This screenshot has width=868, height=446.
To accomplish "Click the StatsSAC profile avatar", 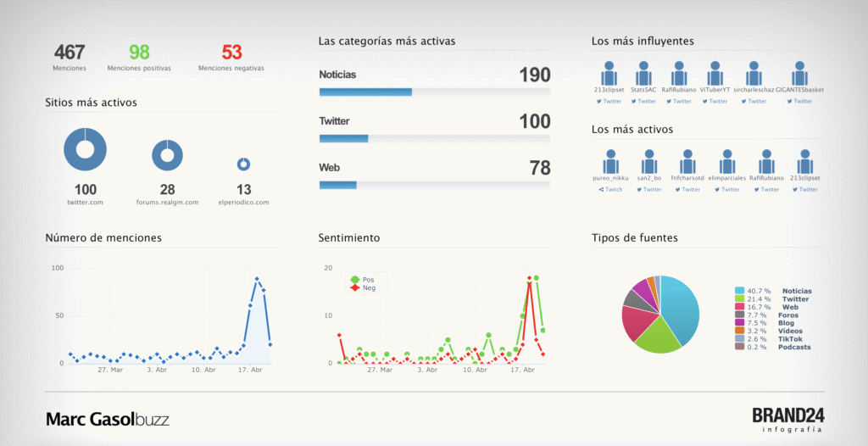I will tap(644, 72).
